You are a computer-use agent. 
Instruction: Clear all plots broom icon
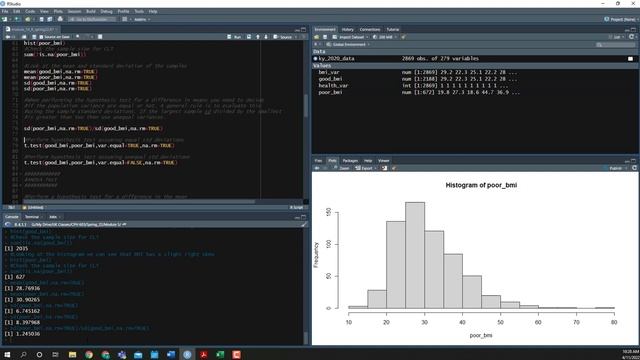[x=394, y=168]
